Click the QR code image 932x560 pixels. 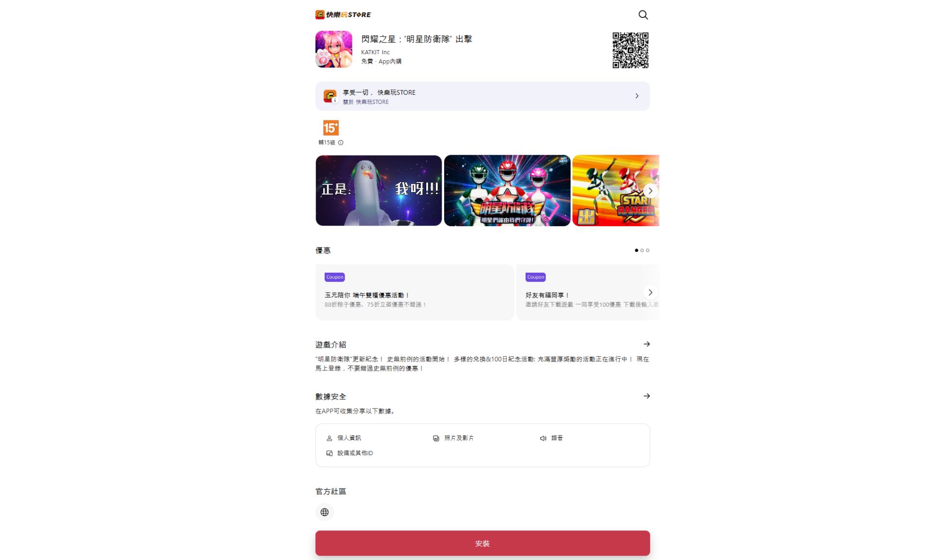pyautogui.click(x=630, y=50)
